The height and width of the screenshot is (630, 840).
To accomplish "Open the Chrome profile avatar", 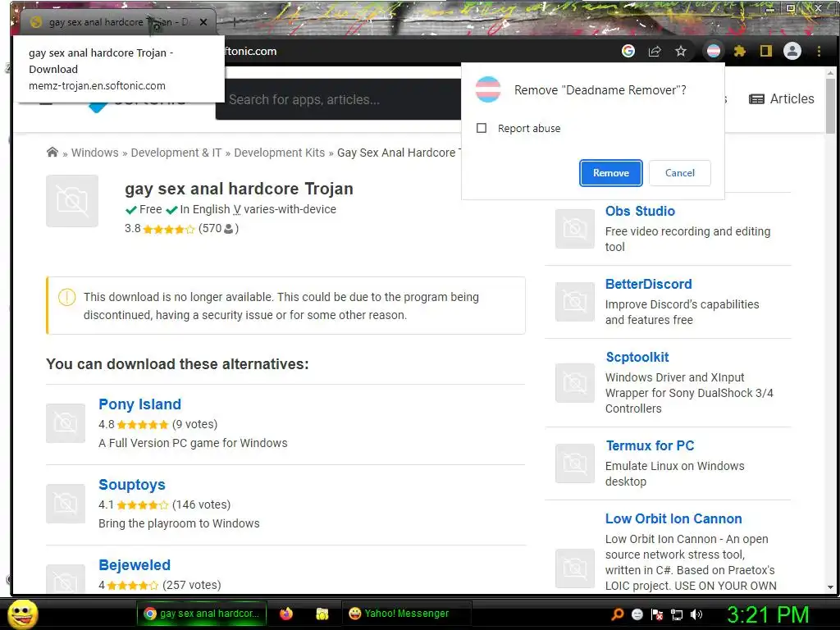I will [x=792, y=52].
